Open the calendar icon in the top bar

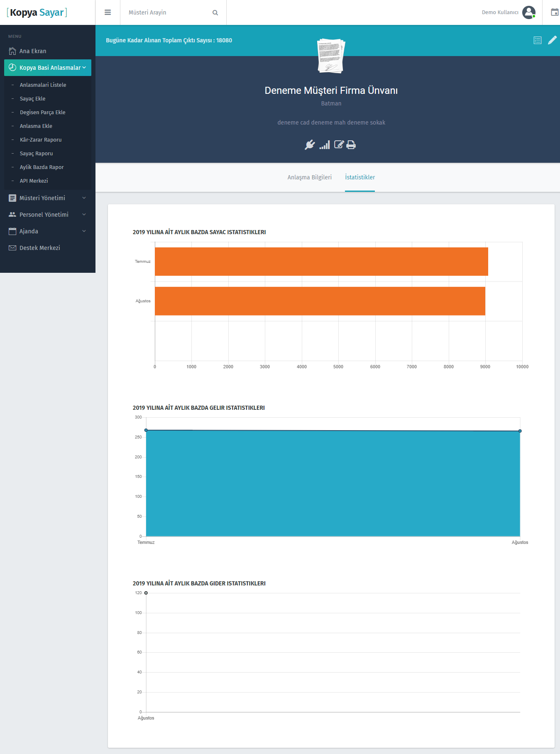pyautogui.click(x=554, y=12)
